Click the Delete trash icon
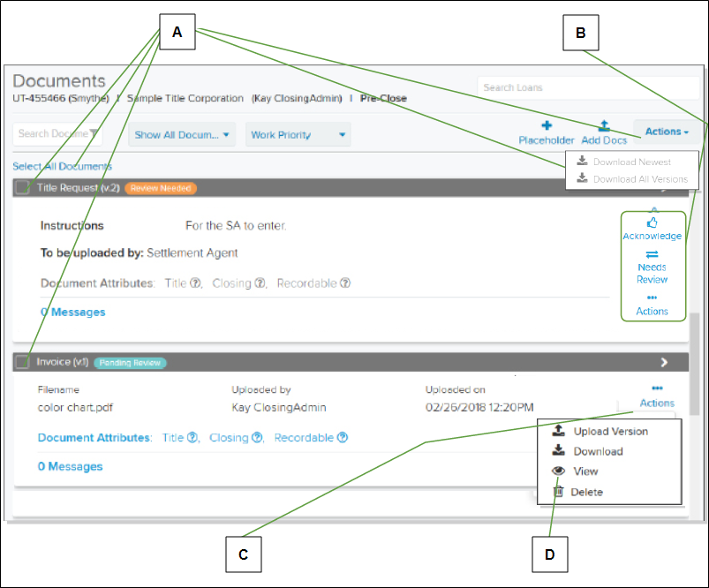 559,491
